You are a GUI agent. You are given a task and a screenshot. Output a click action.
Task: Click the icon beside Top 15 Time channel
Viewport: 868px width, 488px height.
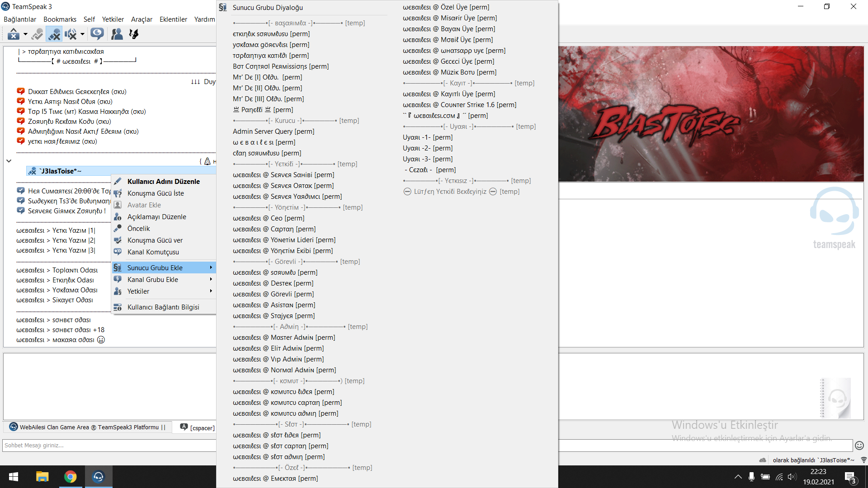pyautogui.click(x=21, y=111)
